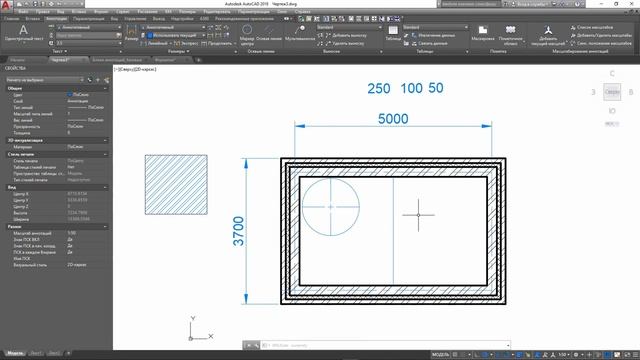Click Связать данные
Image resolution: width=640 pixels, height=360 pixels.
429,43
